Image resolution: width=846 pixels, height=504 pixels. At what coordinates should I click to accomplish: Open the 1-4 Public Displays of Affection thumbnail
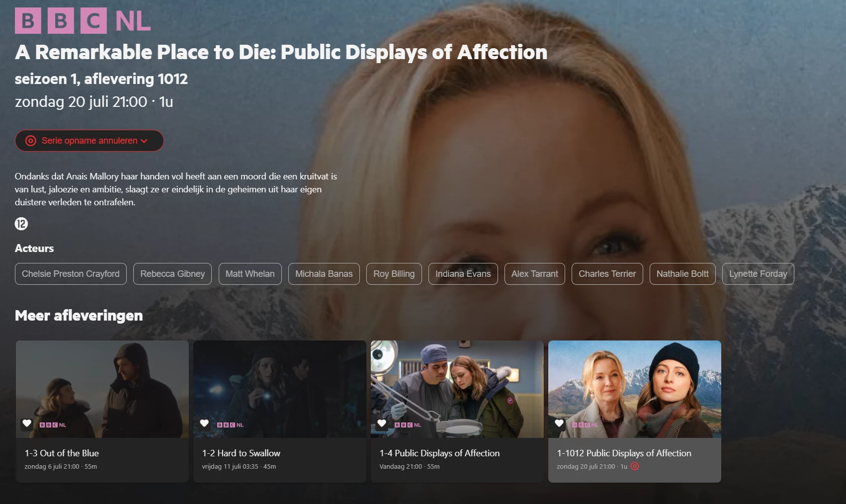point(457,389)
